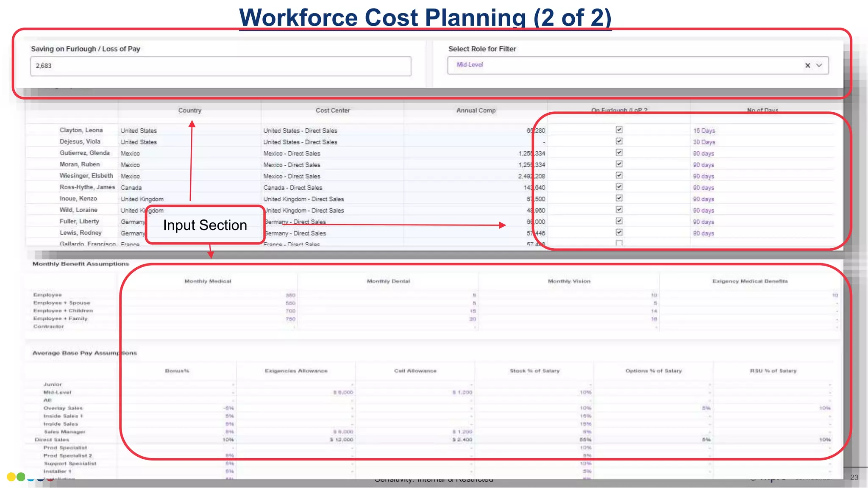The height and width of the screenshot is (488, 868).
Task: Toggle furlough checkbox for Gutierrez, Glenda
Action: (x=619, y=152)
